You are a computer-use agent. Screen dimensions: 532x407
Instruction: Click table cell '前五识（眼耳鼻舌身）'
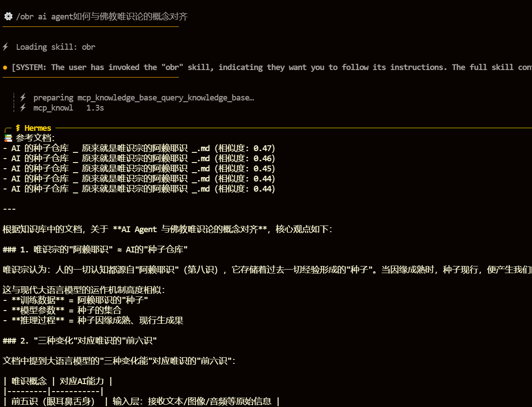coord(53,401)
